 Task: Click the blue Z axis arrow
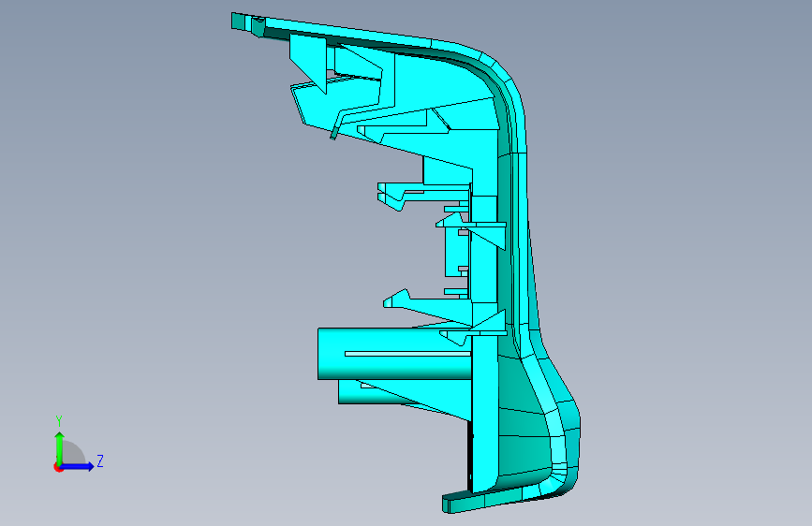(78, 466)
